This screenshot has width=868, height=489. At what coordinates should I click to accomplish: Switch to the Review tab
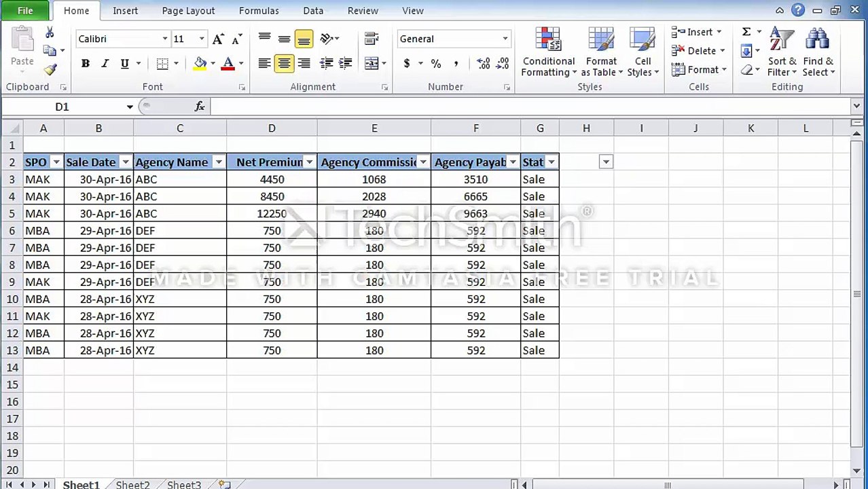363,11
